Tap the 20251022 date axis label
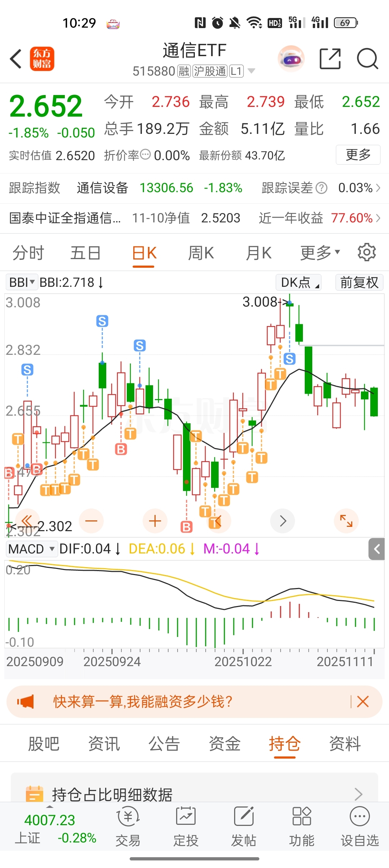The image size is (389, 868). pos(243,661)
